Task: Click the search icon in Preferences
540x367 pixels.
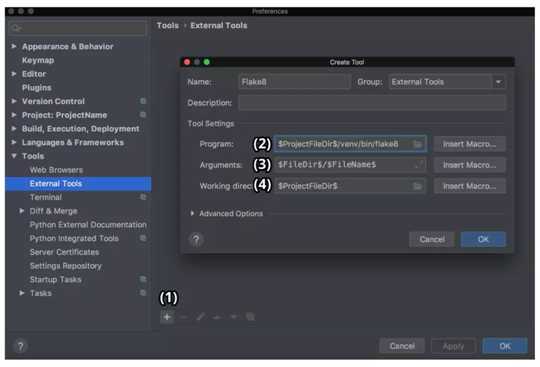Action: pos(16,28)
